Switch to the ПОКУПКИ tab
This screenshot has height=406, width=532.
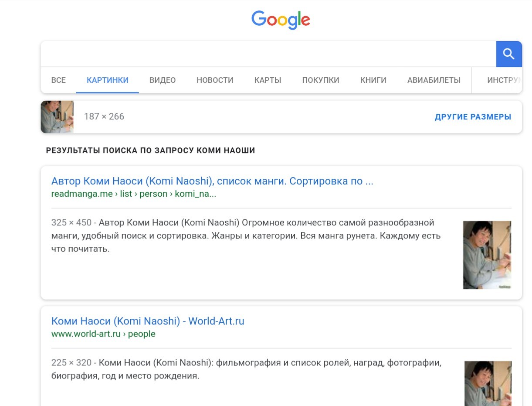[320, 80]
